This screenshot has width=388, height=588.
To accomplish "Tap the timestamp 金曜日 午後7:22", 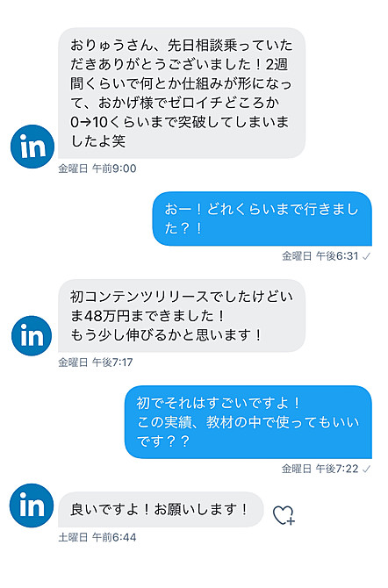I will pos(320,469).
